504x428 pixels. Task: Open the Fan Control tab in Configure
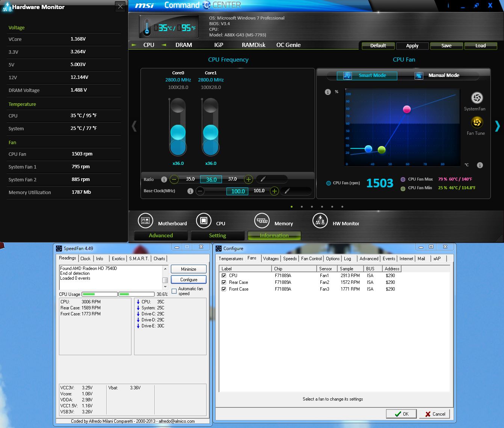pos(311,259)
